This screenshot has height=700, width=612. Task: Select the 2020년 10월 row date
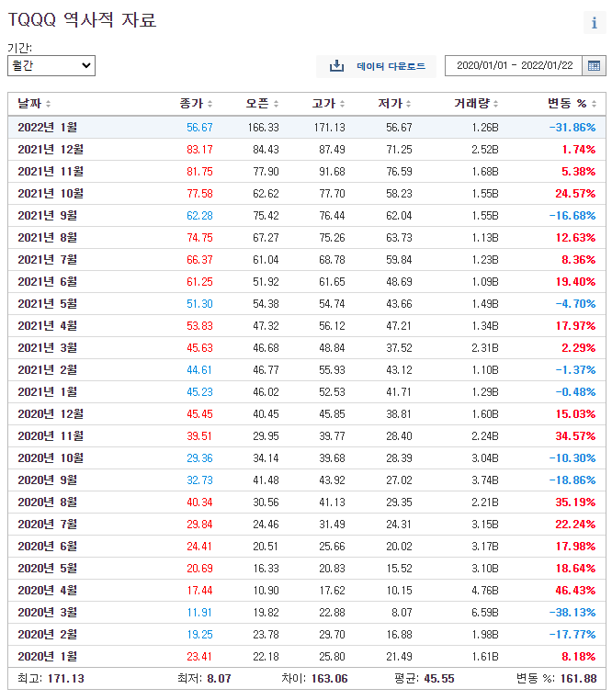pyautogui.click(x=51, y=458)
